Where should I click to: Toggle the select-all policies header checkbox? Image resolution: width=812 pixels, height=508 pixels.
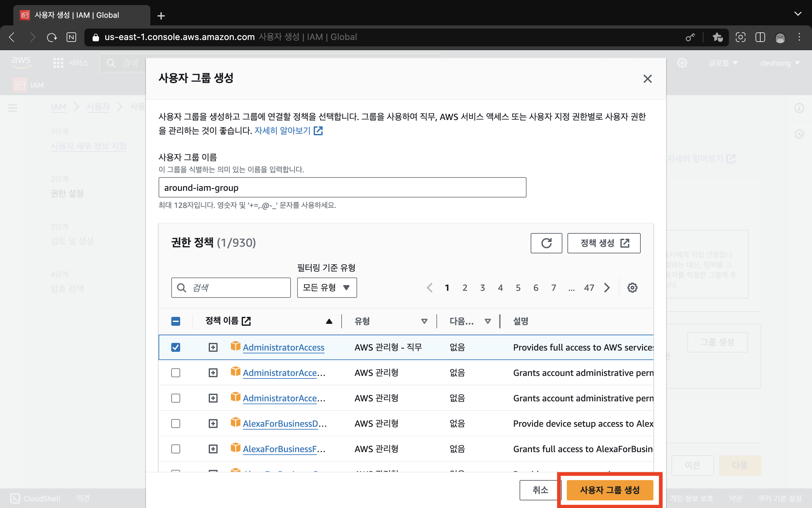[x=175, y=321]
